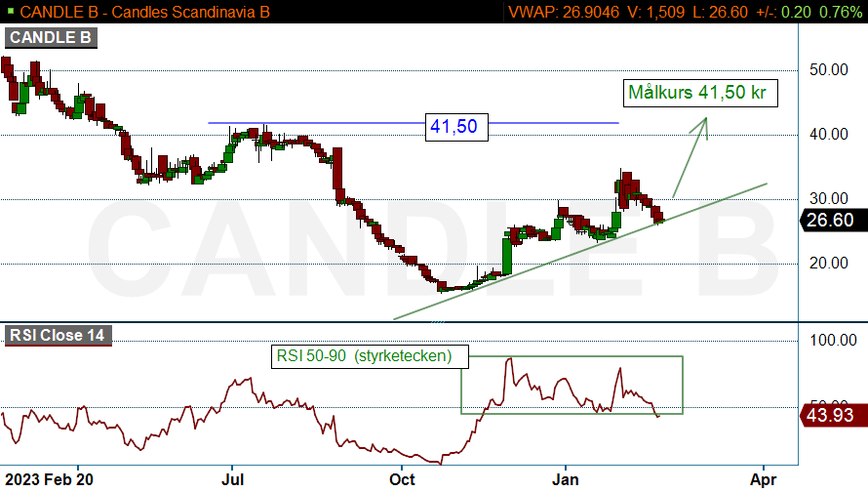
Task: Click the green status square in title bar
Action: click(x=11, y=11)
